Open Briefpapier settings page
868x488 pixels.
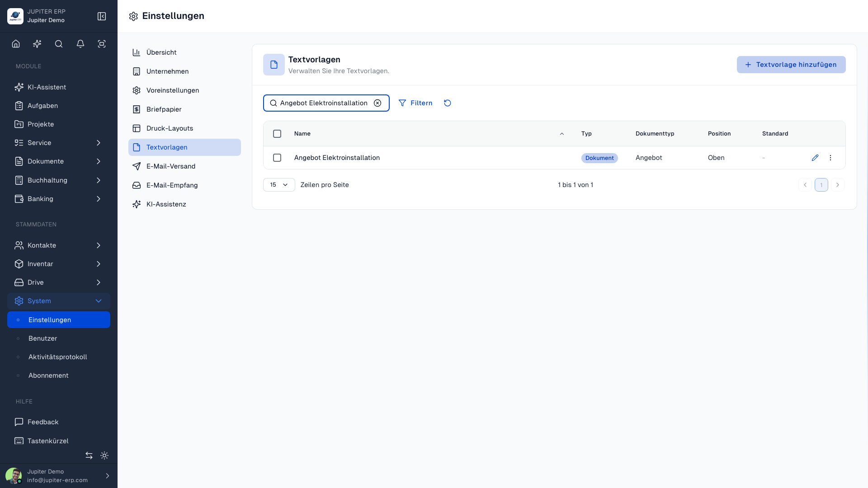pyautogui.click(x=184, y=109)
